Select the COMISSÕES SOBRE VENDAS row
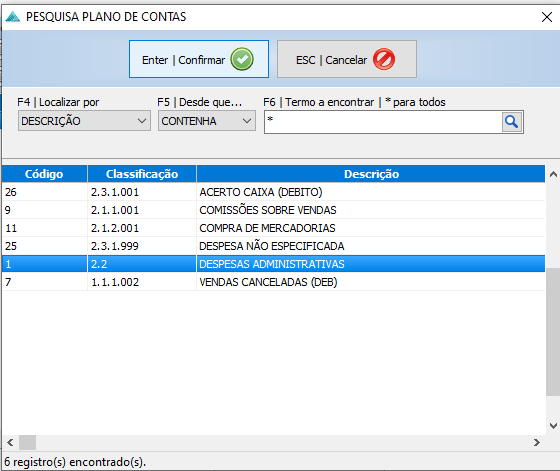Viewport: 560px width, 471px height. point(274,210)
